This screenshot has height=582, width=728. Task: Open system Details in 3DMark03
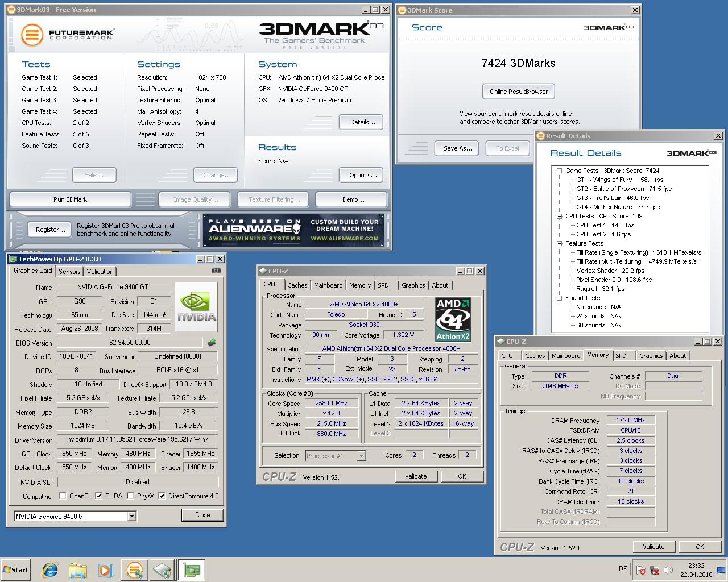(362, 122)
